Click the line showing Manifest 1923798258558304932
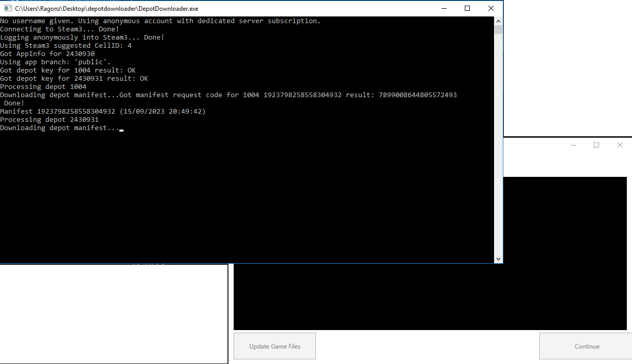Image resolution: width=632 pixels, height=364 pixels. [x=102, y=111]
